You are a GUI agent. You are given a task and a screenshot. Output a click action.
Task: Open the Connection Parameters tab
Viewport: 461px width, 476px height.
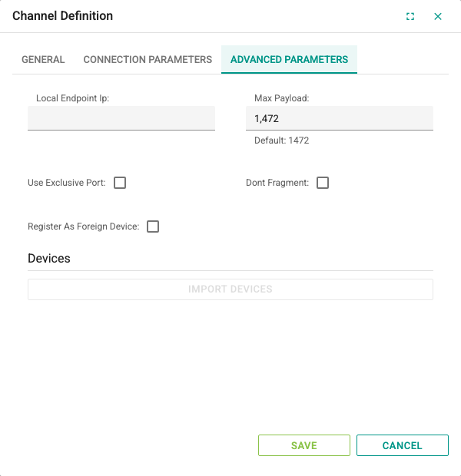tap(148, 60)
